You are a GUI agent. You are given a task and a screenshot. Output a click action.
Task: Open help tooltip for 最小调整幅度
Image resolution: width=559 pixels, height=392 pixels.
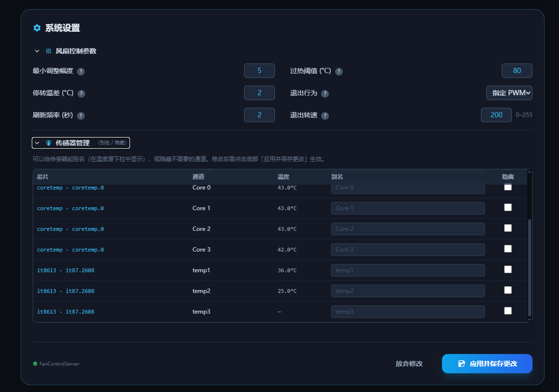(x=81, y=71)
